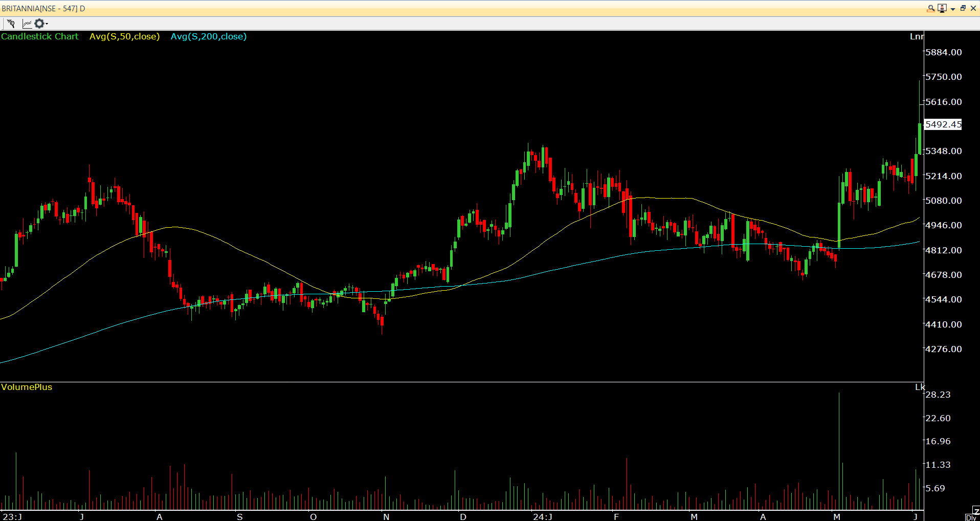This screenshot has width=980, height=521.
Task: Click the tallest green volume bar
Action: [839, 451]
